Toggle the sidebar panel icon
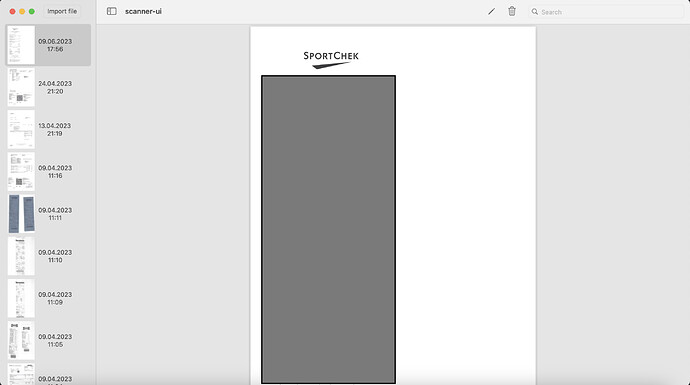Image resolution: width=690 pixels, height=385 pixels. (x=112, y=11)
